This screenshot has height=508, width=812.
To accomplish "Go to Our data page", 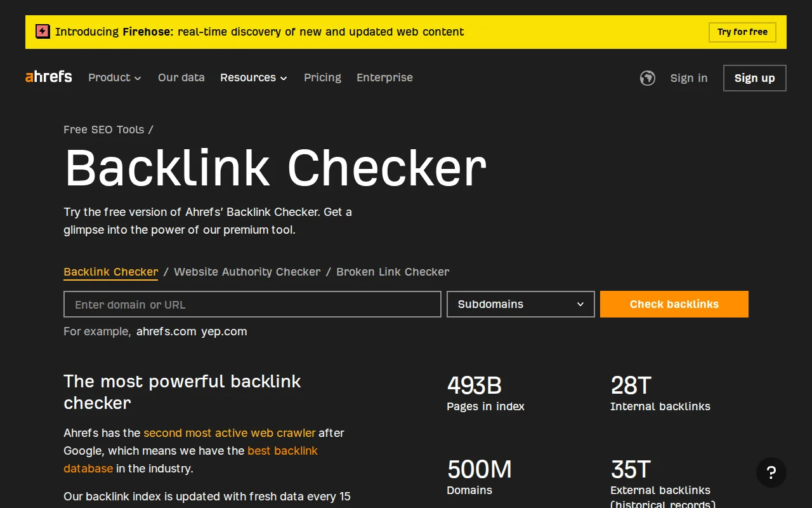I will coord(181,77).
